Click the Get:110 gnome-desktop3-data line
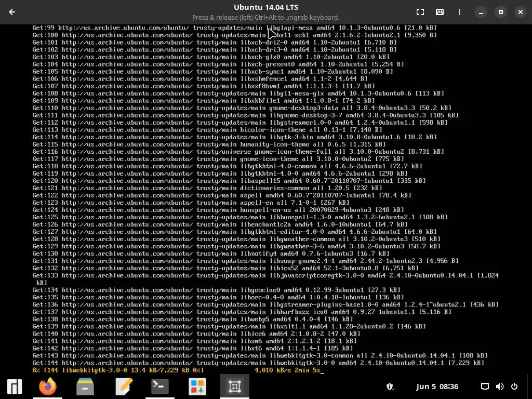 (x=242, y=108)
